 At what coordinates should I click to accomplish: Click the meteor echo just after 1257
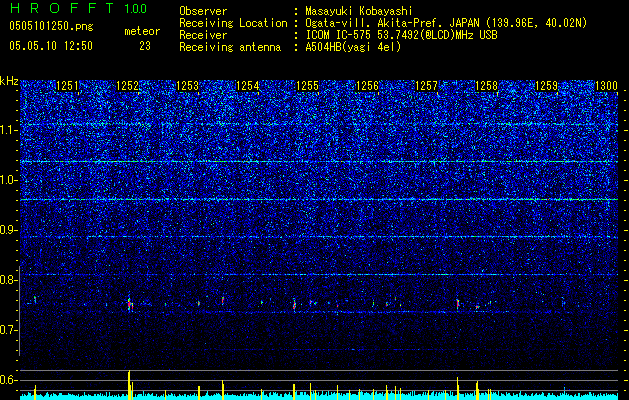point(457,304)
